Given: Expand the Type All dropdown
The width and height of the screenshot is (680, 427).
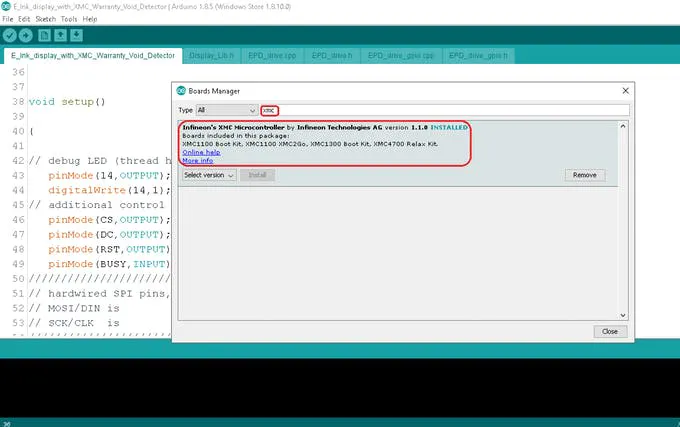Looking at the screenshot, I should coord(227,110).
